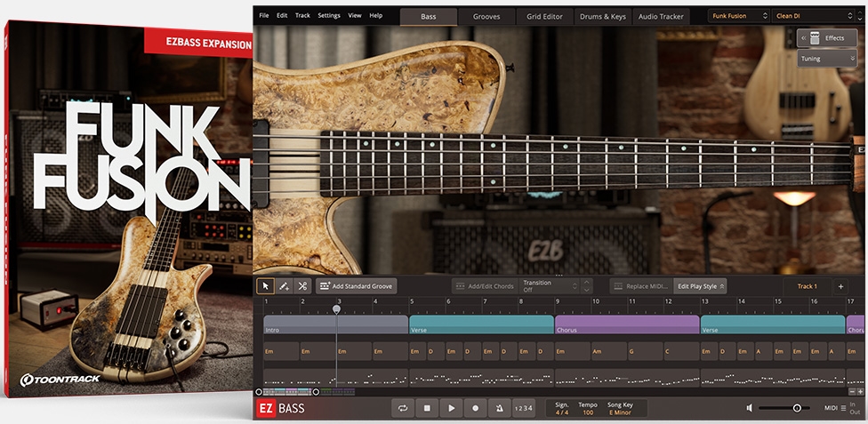868x424 pixels.
Task: Switch to the Grid Editor tab
Action: (x=544, y=17)
